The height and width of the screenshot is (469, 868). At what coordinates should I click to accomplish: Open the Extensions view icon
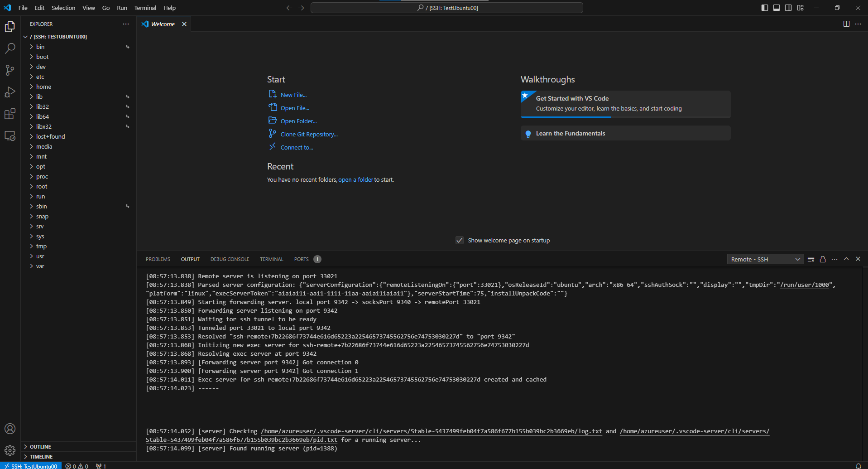tap(10, 114)
